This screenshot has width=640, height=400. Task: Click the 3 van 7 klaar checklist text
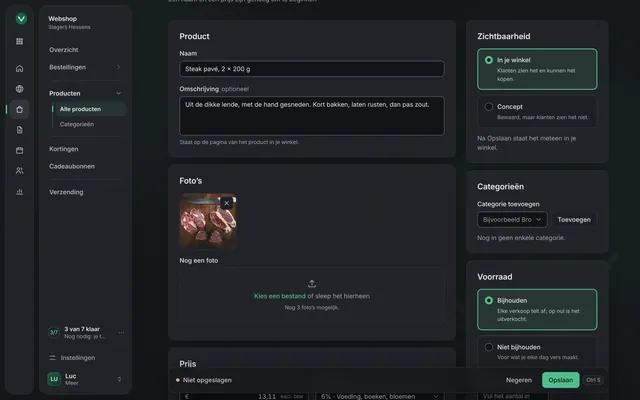click(82, 329)
